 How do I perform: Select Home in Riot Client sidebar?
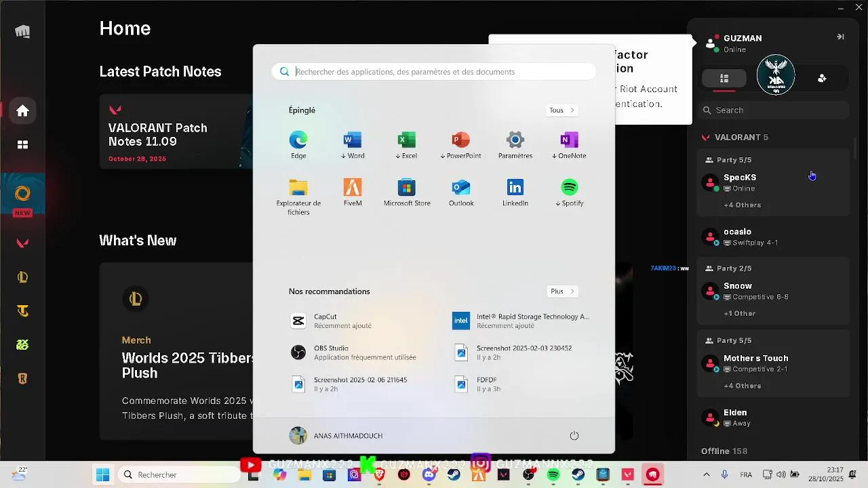[x=22, y=111]
